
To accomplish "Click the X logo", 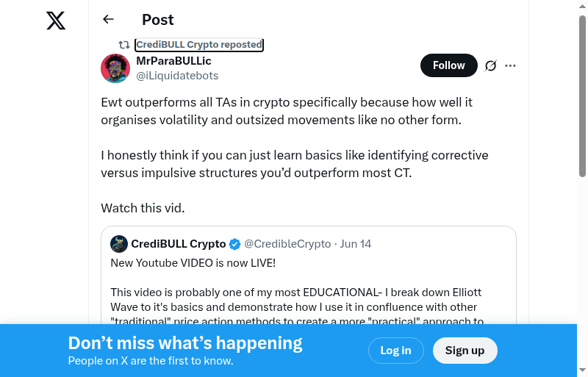I will coord(56,21).
